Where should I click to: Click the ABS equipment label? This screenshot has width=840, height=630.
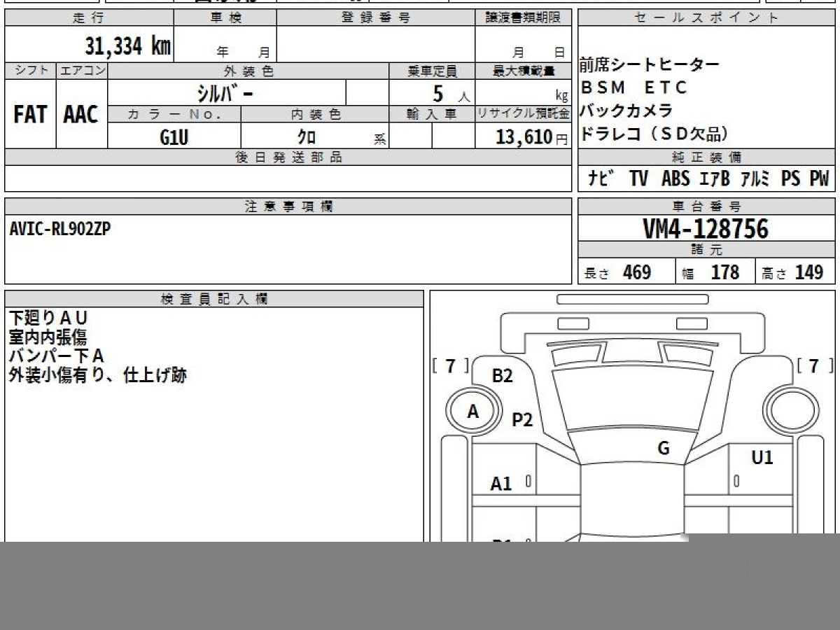coord(675,178)
